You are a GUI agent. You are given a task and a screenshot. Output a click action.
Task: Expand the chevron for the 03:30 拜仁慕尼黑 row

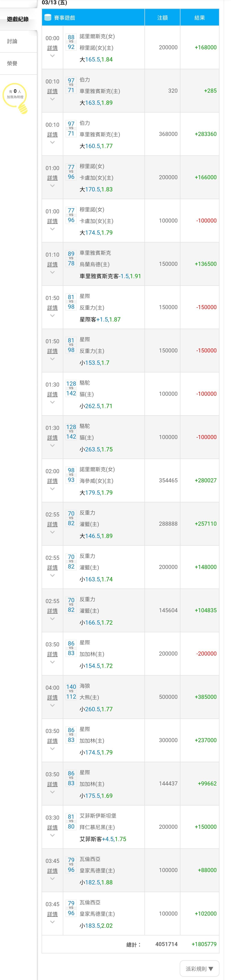tap(52, 835)
